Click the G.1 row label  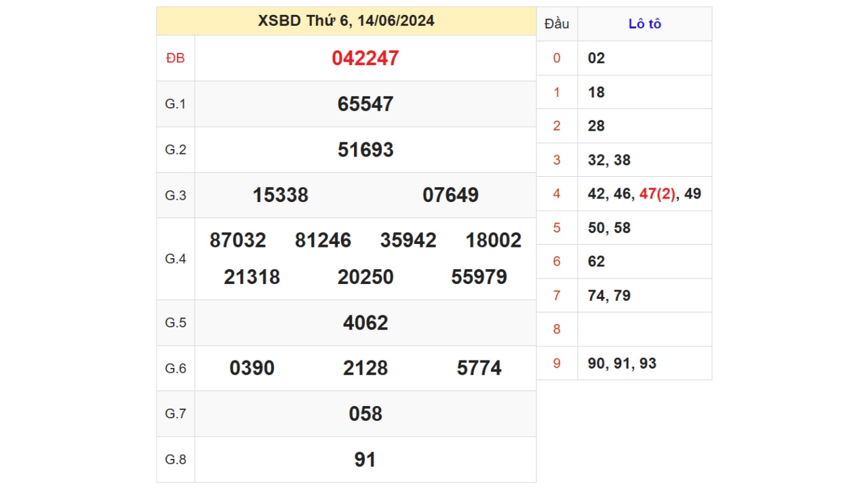coord(176,104)
